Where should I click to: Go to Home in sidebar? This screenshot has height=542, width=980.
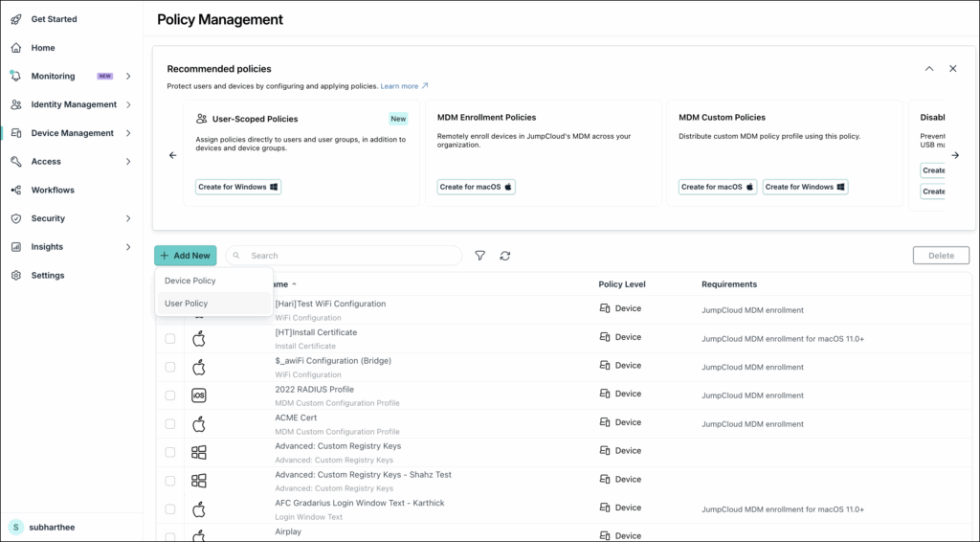click(43, 48)
